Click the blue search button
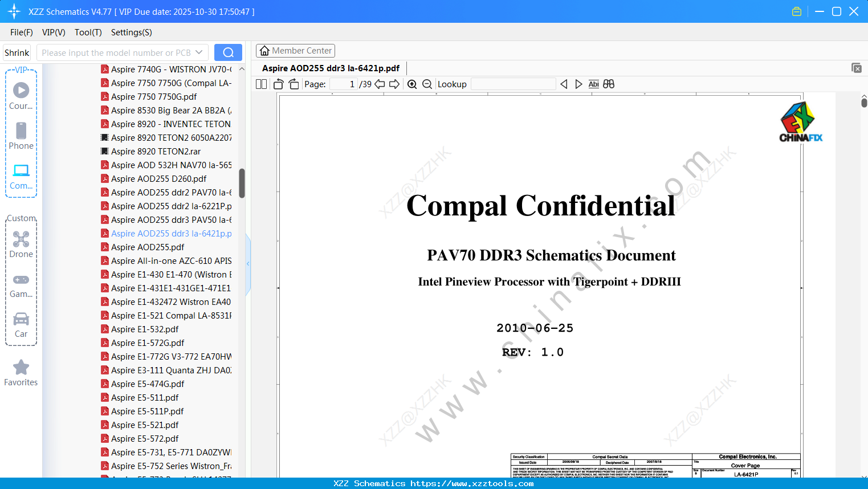Viewport: 868px width, 489px height. (x=228, y=52)
